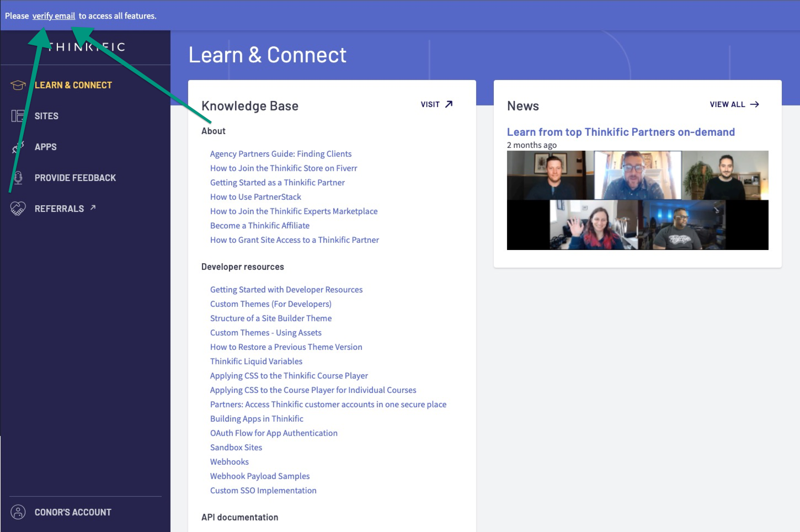Click the handshake heart Referrals icon
800x532 pixels.
18,209
